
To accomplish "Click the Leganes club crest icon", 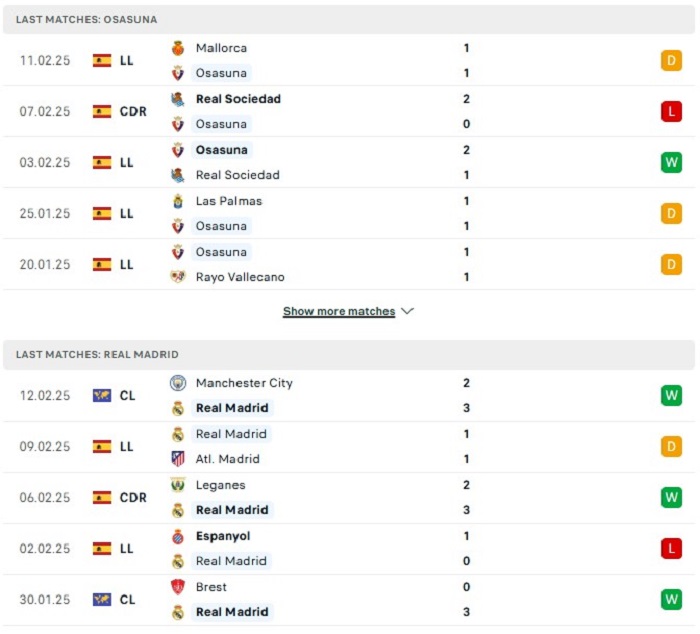I will coord(178,485).
